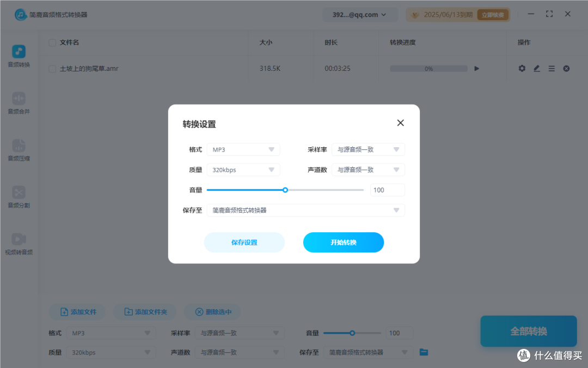
Task: Click the edit pencil icon in file row
Action: (x=537, y=68)
